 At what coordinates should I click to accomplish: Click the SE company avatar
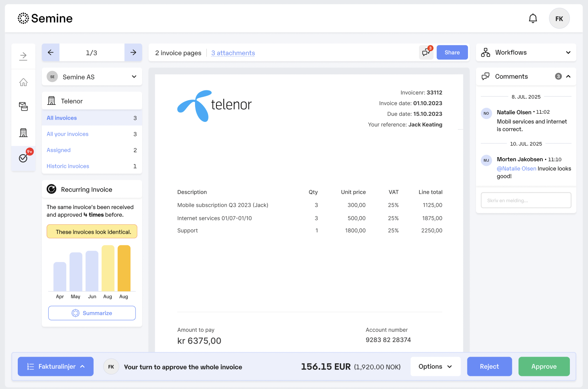click(52, 77)
